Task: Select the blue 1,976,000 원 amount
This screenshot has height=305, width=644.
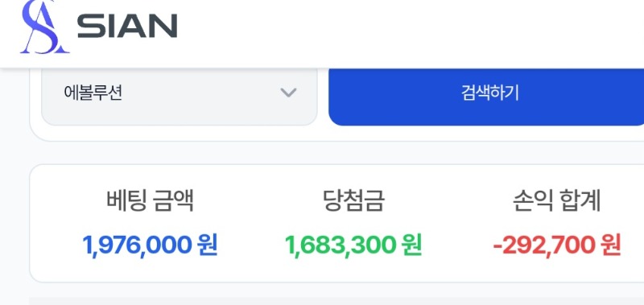Action: click(x=150, y=245)
